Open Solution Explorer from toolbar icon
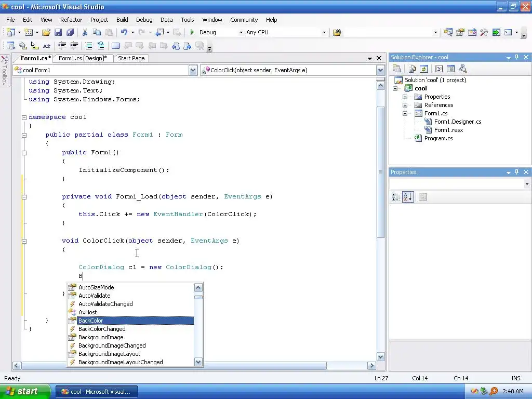This screenshot has height=399, width=532. pos(448,32)
